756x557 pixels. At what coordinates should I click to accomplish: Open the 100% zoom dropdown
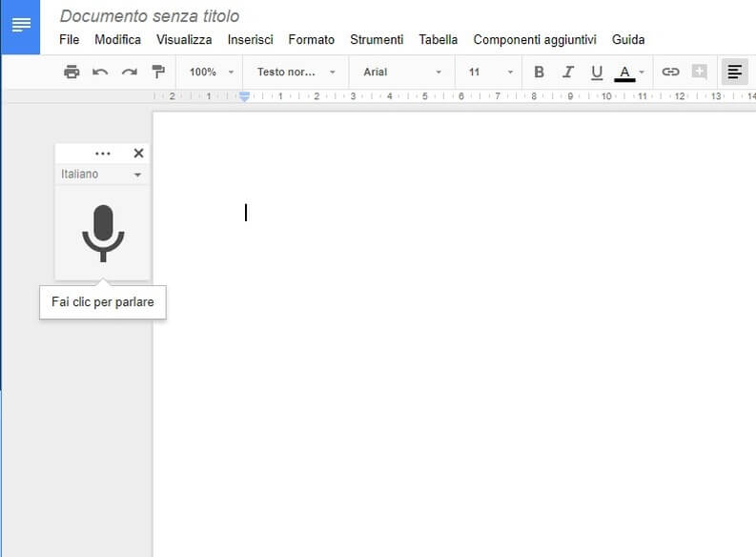pos(210,72)
